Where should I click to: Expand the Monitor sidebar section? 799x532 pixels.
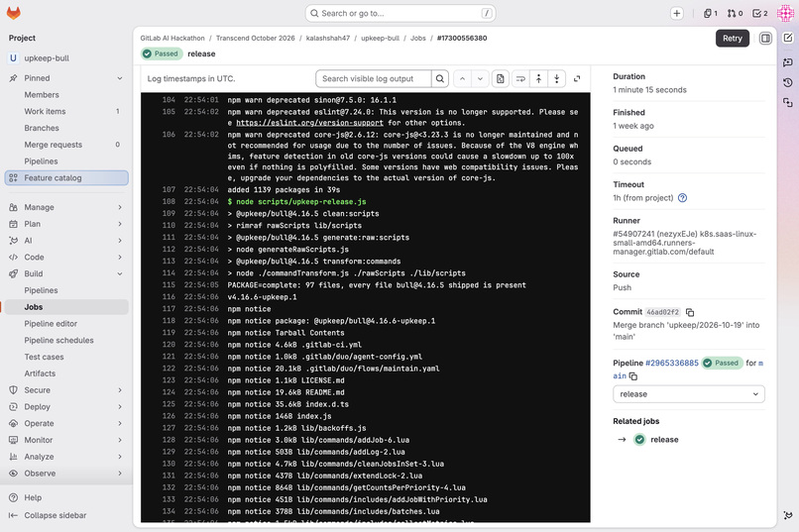click(120, 440)
